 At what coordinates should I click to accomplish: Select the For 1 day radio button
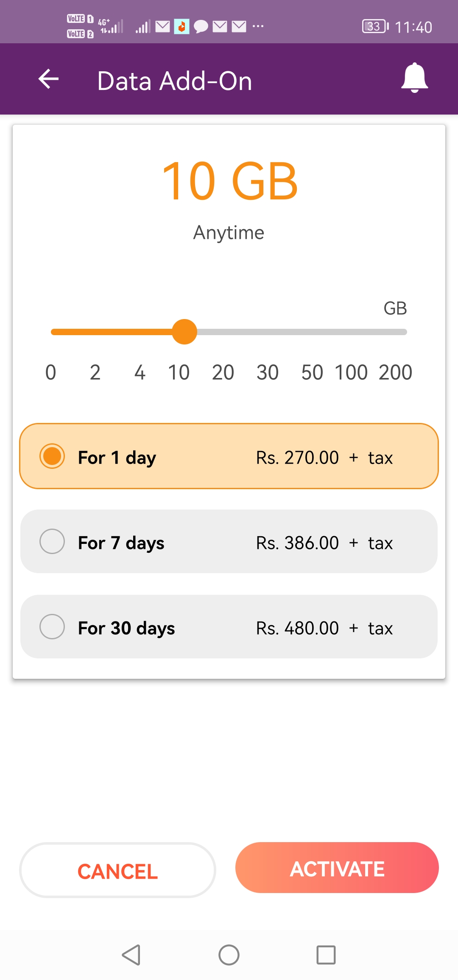click(52, 456)
